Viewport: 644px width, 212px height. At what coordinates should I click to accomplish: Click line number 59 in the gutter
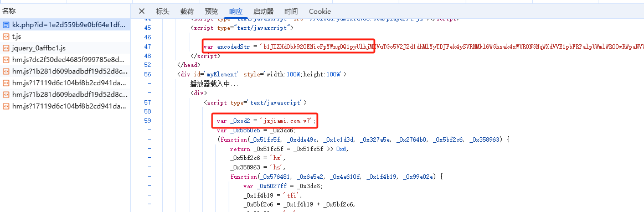[x=148, y=121]
